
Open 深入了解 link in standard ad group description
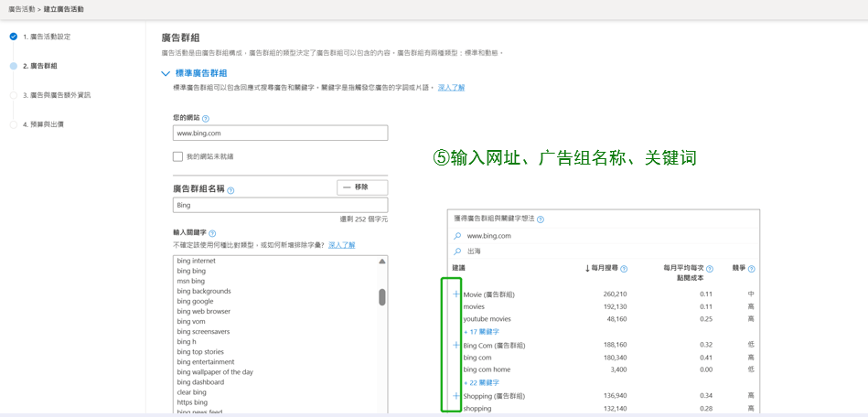[451, 88]
